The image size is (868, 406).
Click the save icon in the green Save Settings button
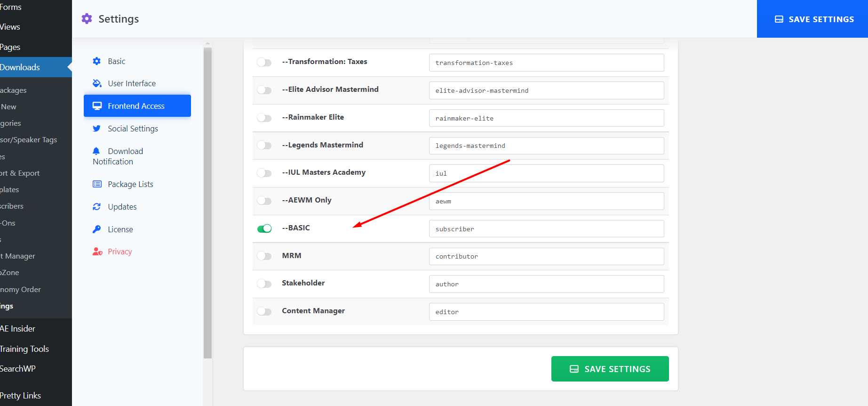(x=574, y=369)
